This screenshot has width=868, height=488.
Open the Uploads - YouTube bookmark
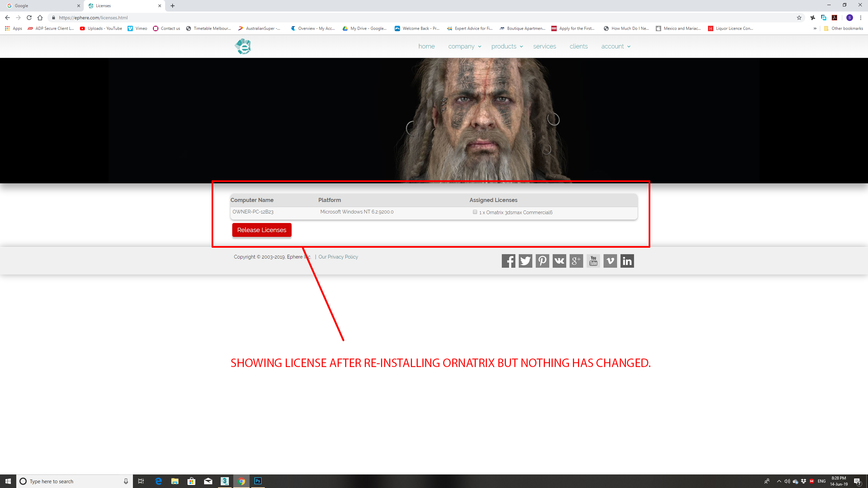(101, 28)
